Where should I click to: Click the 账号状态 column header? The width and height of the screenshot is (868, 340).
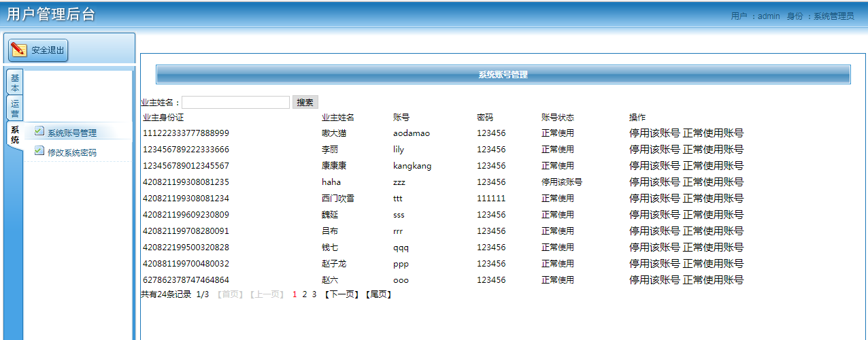(558, 118)
